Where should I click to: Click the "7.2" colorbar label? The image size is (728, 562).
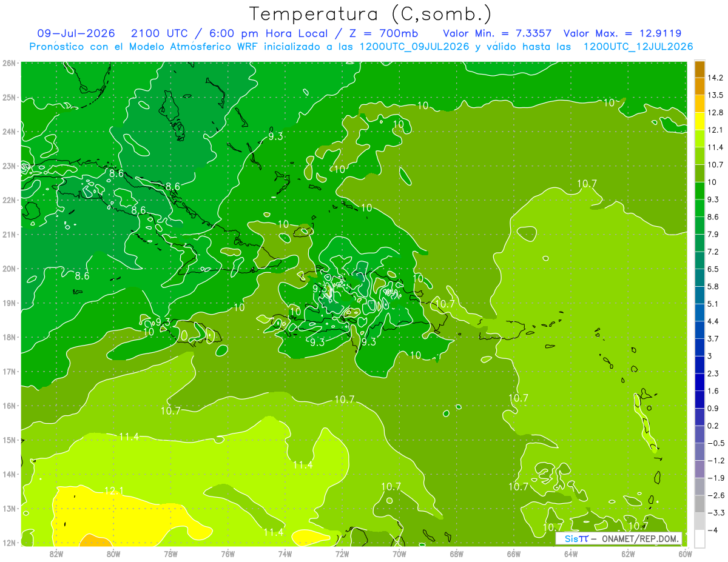point(713,251)
